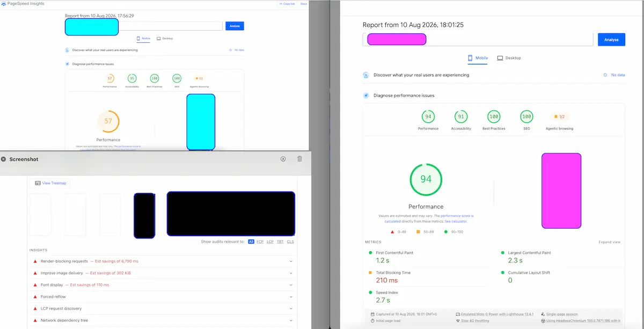Click the 91 Accessibility gauge
Screen dimensions: 644x329
tap(461, 116)
